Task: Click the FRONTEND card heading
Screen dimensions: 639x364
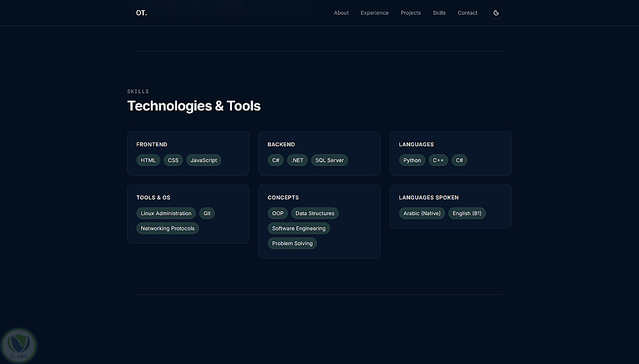Action: pos(151,144)
